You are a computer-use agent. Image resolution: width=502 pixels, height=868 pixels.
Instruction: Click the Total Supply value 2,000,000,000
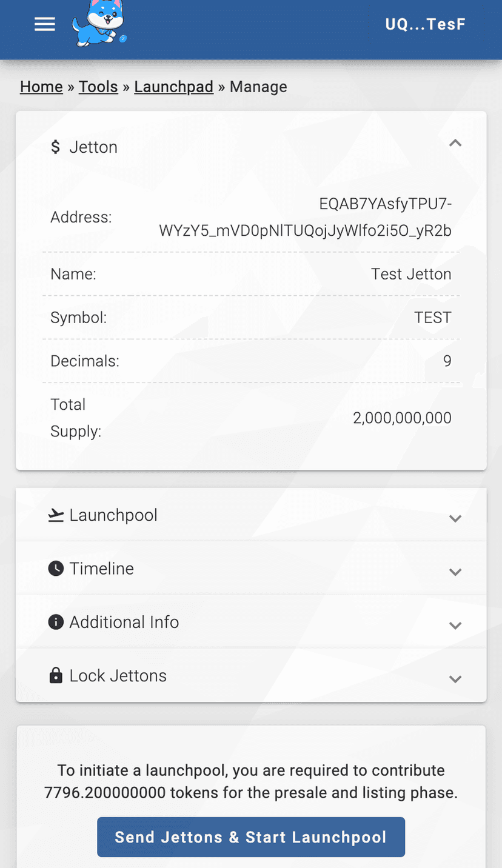[402, 418]
